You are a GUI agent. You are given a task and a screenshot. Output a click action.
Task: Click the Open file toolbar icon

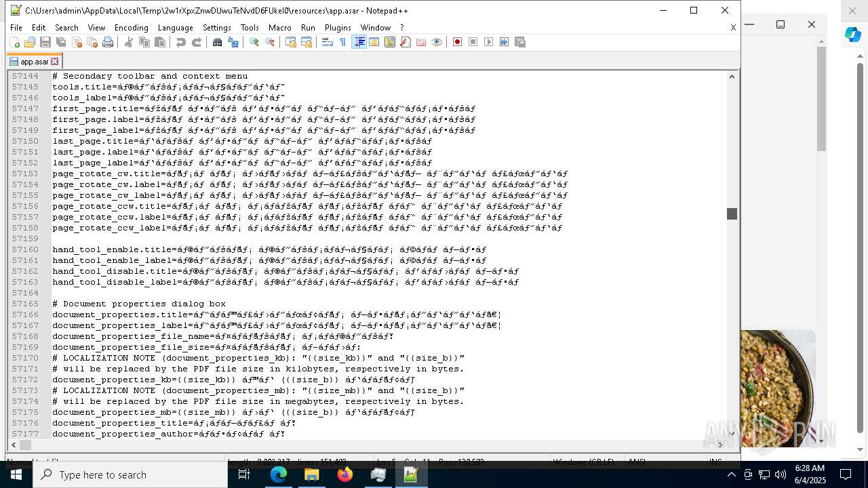[x=30, y=42]
